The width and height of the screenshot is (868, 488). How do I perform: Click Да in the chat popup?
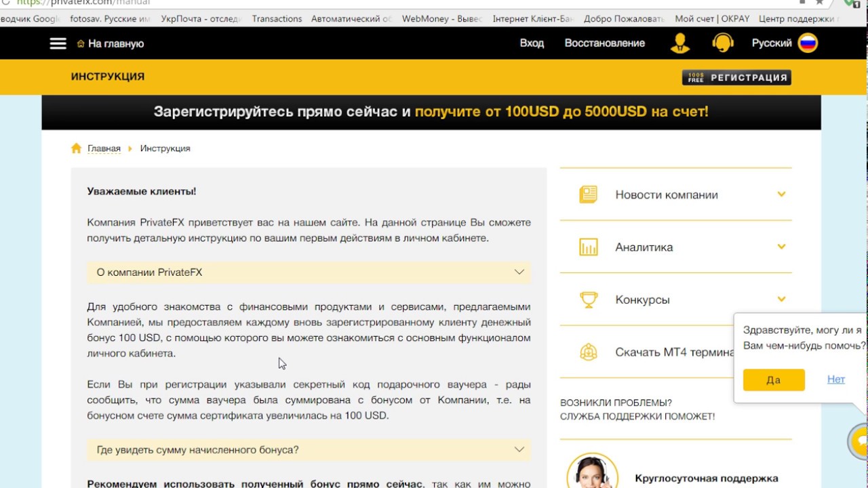tap(774, 380)
